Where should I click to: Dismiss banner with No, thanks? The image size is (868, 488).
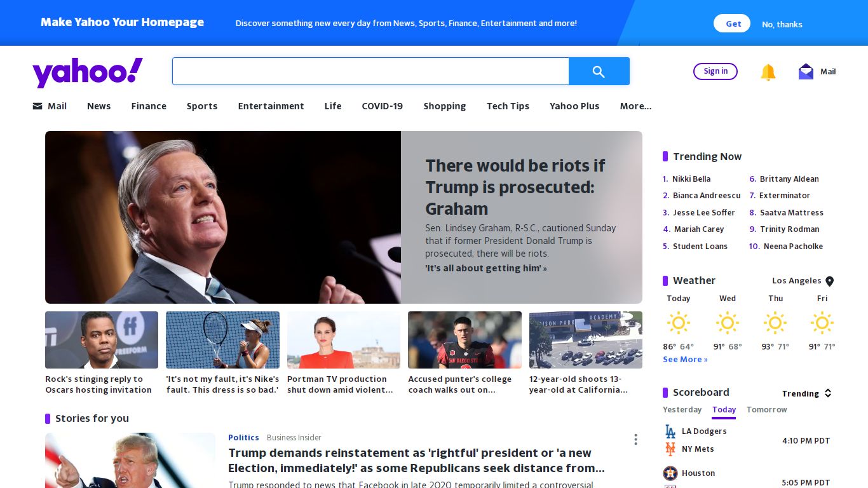click(x=782, y=24)
